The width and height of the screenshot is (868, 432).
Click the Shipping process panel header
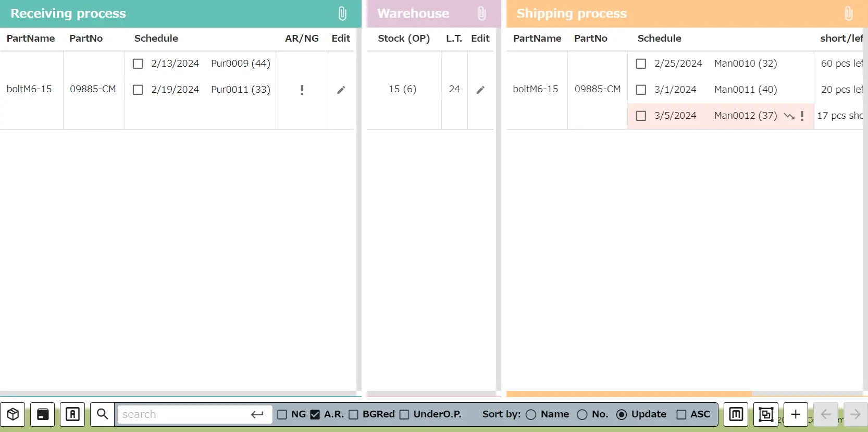[572, 14]
